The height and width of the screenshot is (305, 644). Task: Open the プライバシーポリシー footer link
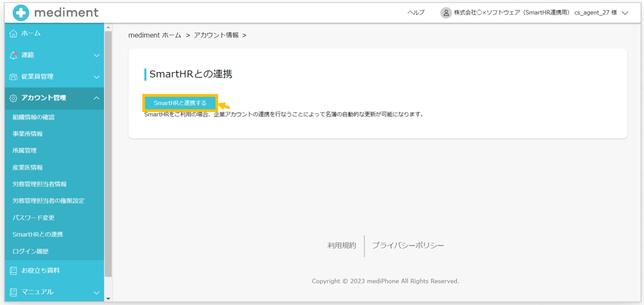click(408, 246)
